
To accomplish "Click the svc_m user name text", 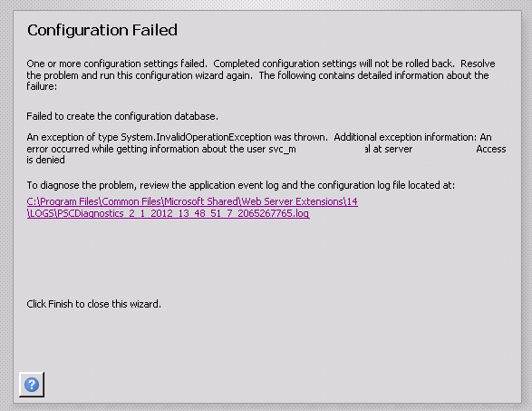I will [282, 149].
